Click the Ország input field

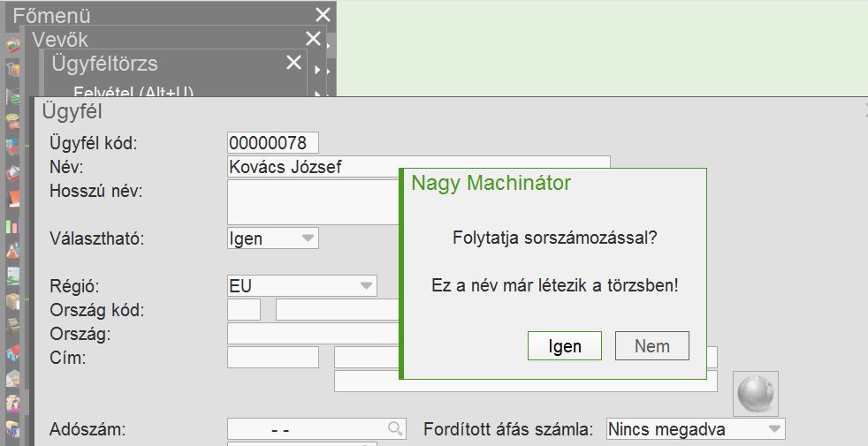[313, 334]
